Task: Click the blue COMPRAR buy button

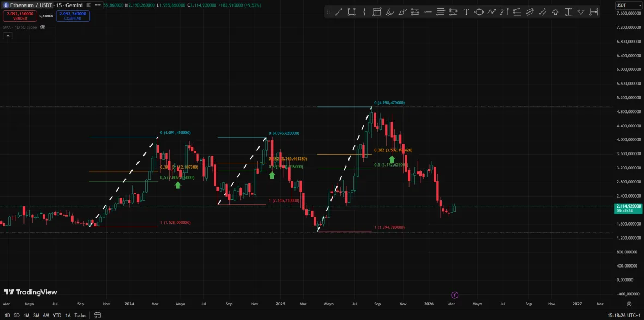Action: coord(73,16)
